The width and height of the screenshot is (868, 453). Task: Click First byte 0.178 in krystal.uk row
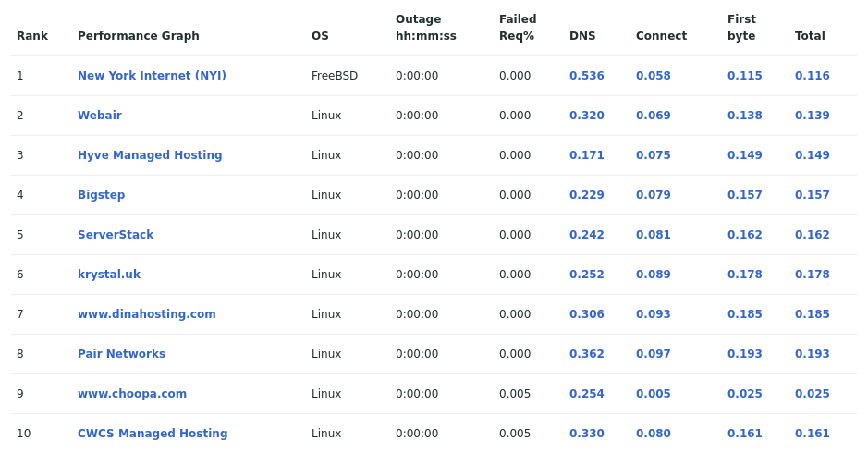(744, 275)
